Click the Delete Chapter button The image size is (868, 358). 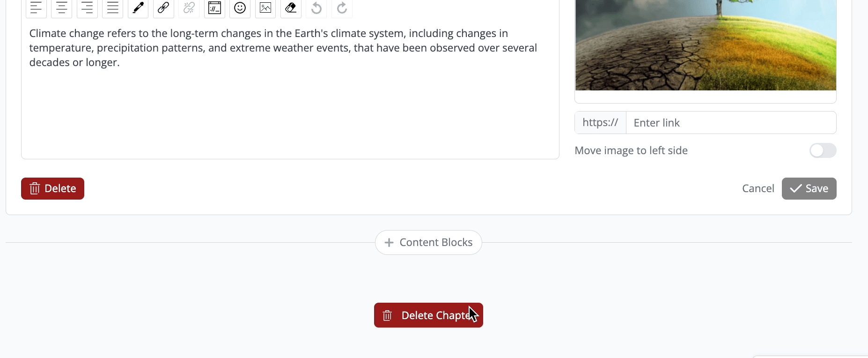pos(428,315)
